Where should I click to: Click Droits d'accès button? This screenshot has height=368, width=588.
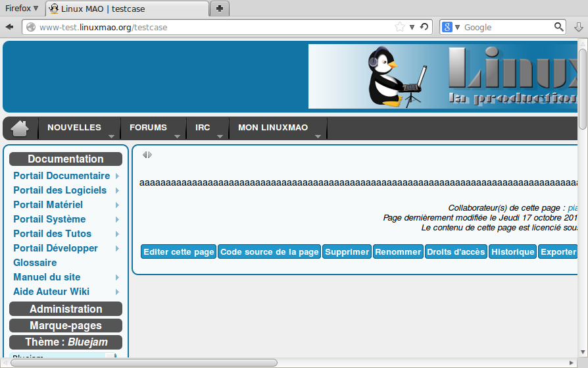(456, 251)
